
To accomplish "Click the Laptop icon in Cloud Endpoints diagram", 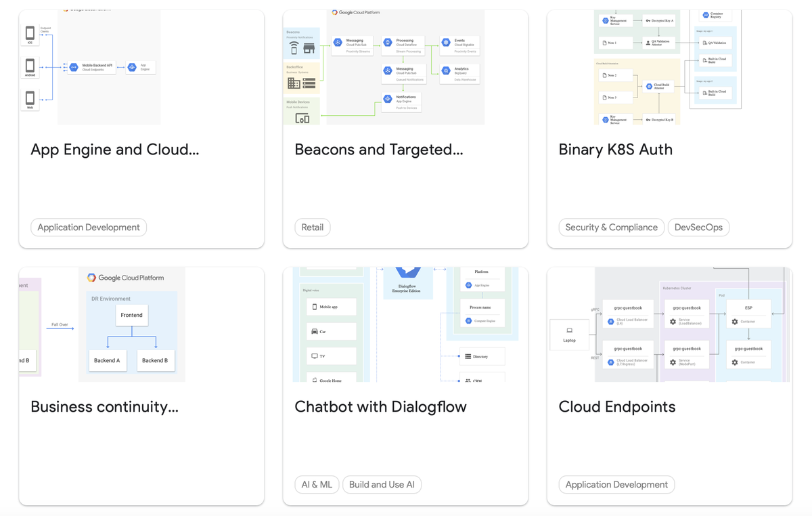I will tap(569, 331).
